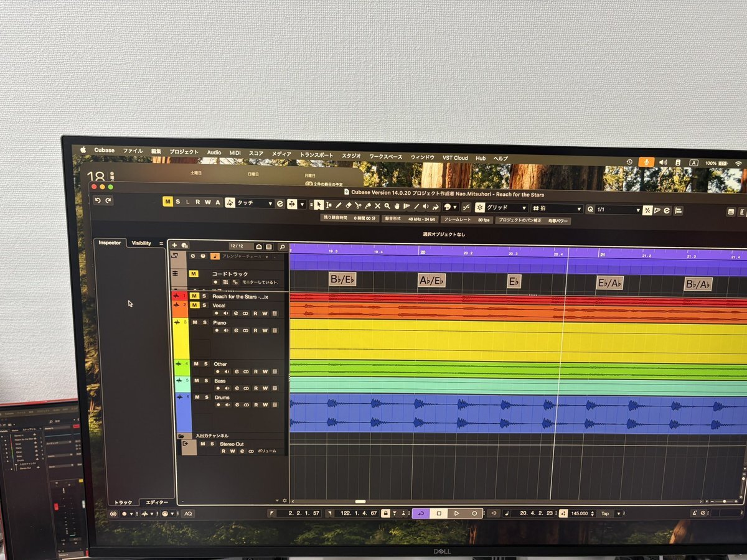Click the horizontal zoom slider at bottom right
The image size is (747, 560).
(x=723, y=501)
